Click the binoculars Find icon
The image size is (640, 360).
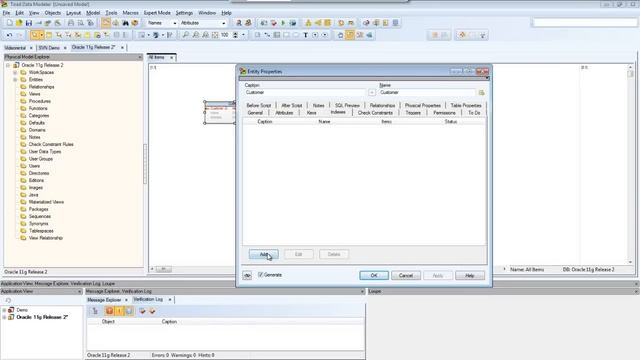[x=125, y=23]
